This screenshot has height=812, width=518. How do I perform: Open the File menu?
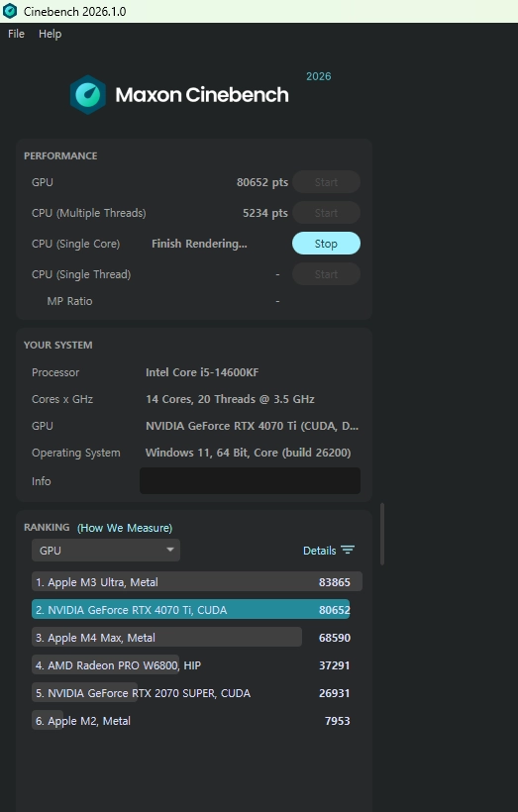[x=16, y=34]
